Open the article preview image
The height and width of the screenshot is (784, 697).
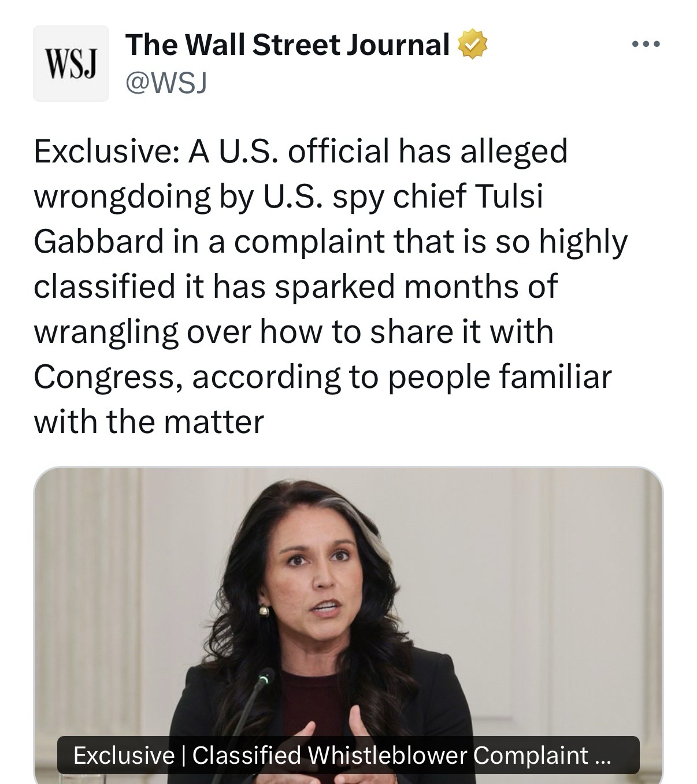tap(348, 601)
